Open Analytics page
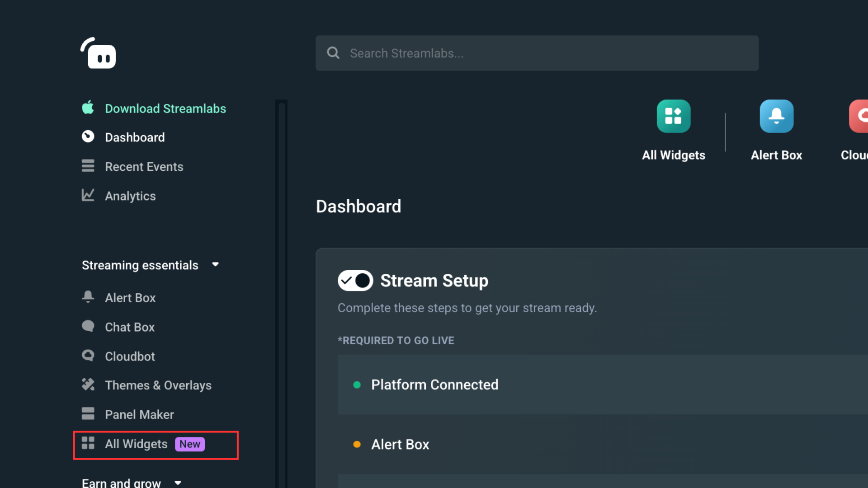Screen dimensions: 868x488 click(x=130, y=196)
